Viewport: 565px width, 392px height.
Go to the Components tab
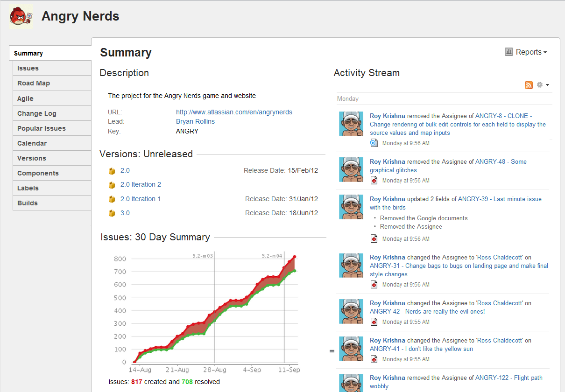coord(52,173)
